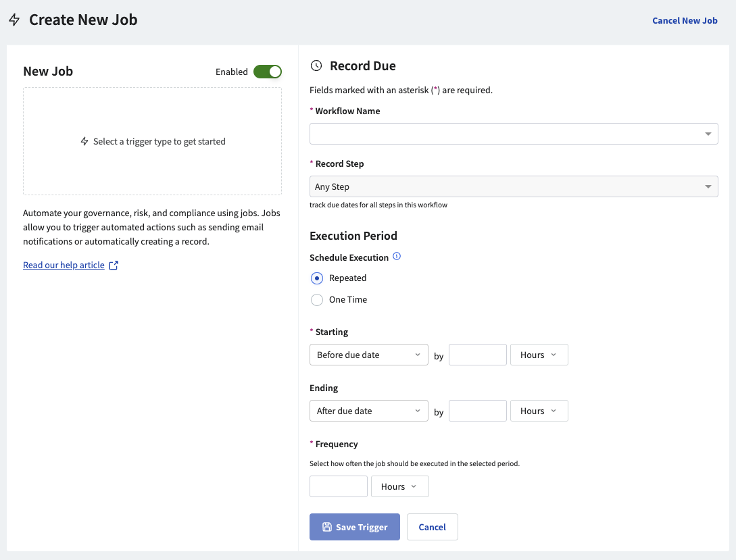Click the floppy disk icon on Save Trigger
The image size is (736, 560).
pyautogui.click(x=326, y=527)
